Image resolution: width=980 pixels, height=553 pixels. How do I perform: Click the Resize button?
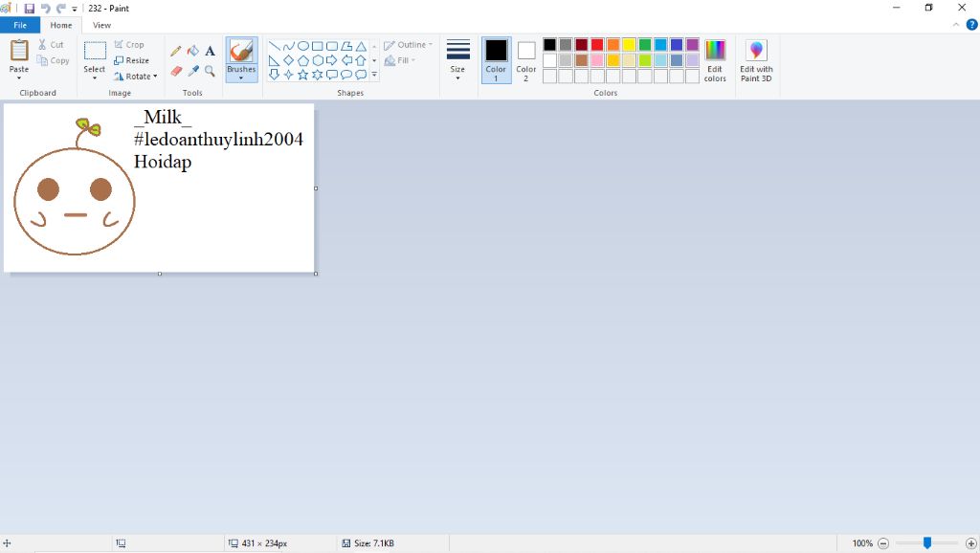[132, 60]
